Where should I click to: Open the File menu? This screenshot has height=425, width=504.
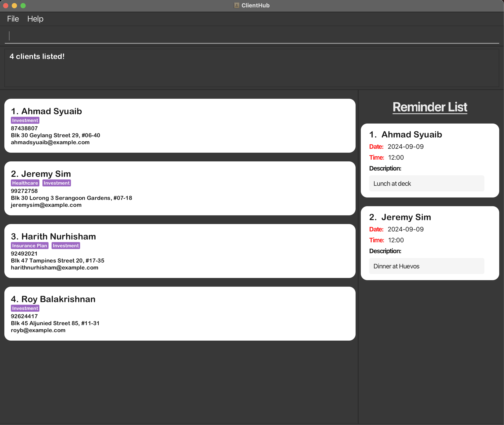(13, 19)
